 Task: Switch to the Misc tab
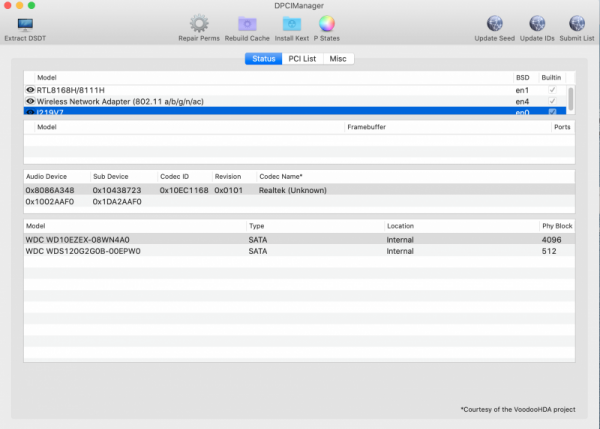[338, 59]
